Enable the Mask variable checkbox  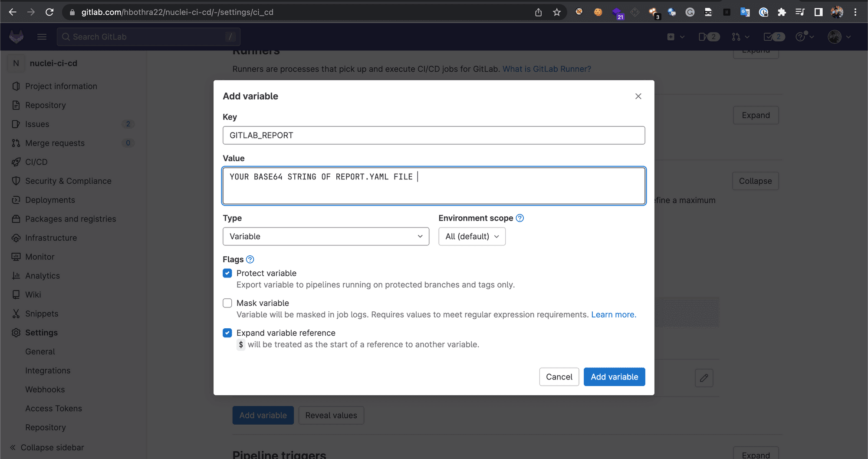pyautogui.click(x=227, y=303)
